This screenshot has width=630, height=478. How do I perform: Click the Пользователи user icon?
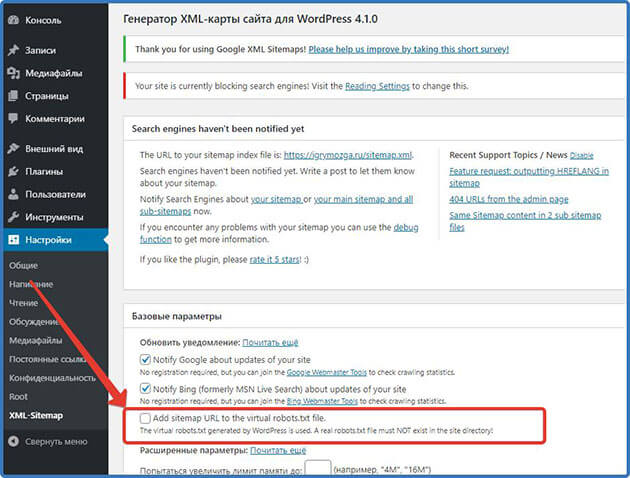point(13,194)
